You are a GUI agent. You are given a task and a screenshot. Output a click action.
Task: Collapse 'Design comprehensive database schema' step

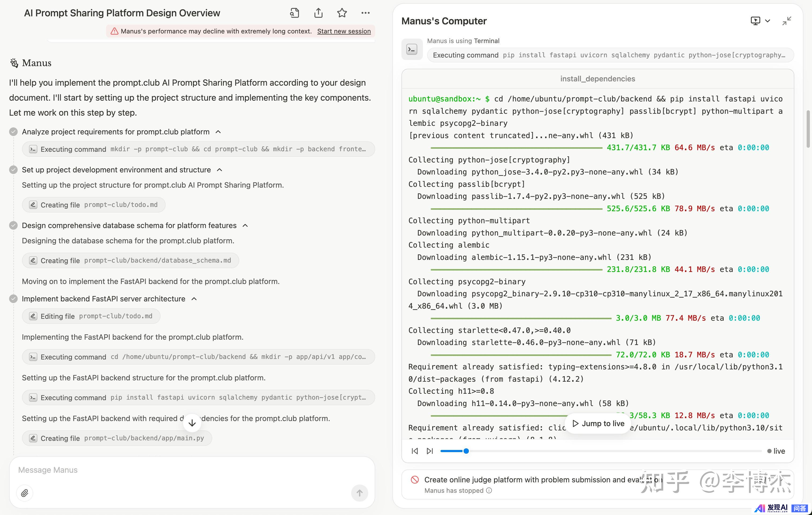click(x=245, y=226)
